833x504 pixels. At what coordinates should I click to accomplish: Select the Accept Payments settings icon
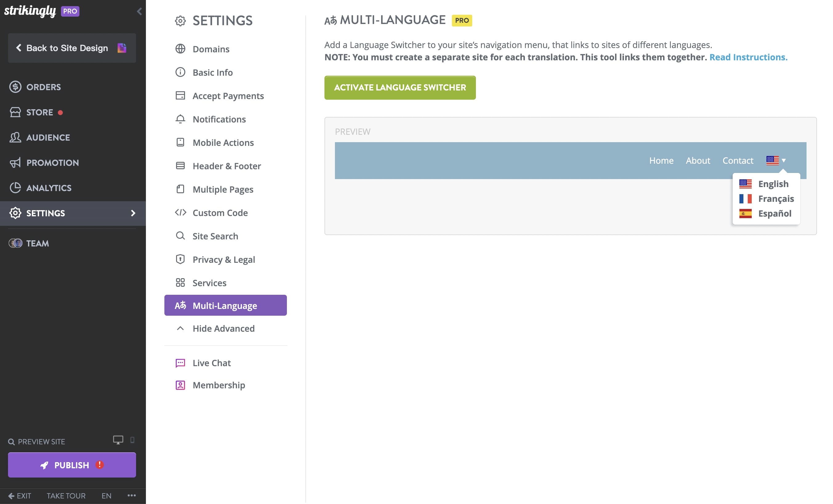(180, 96)
